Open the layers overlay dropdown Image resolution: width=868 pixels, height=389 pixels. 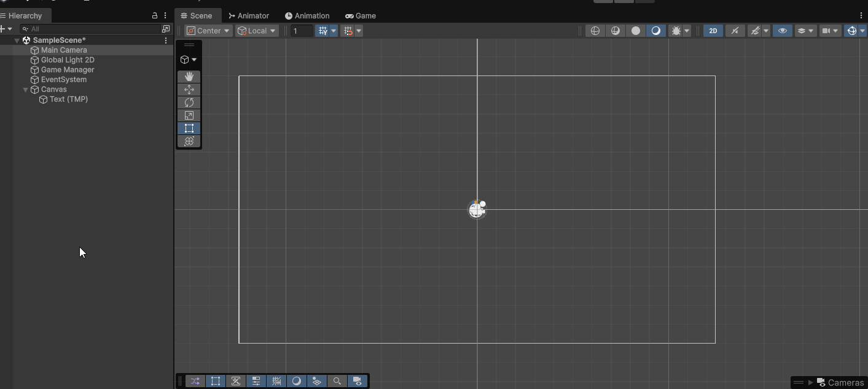coord(805,31)
